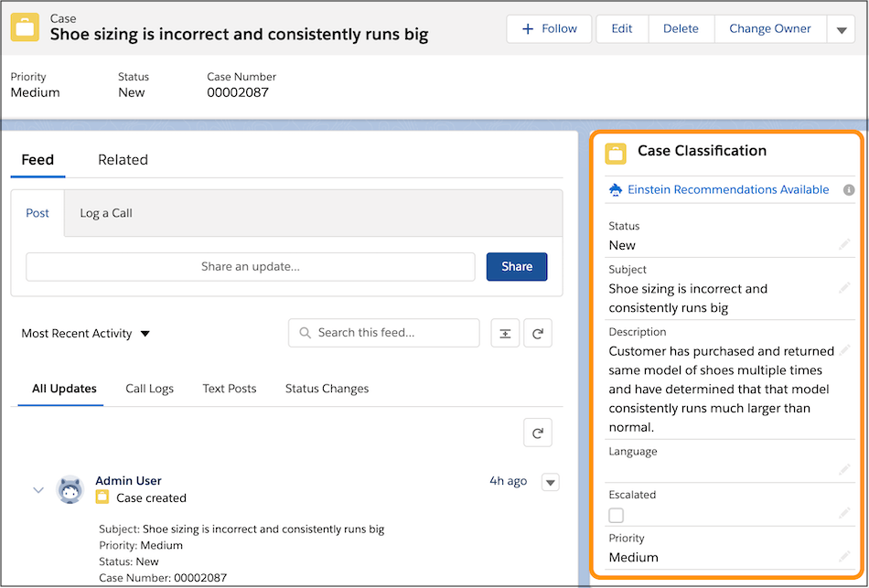Viewport: 869px width, 588px height.
Task: Click refresh icon below the filter tabs
Action: (538, 433)
